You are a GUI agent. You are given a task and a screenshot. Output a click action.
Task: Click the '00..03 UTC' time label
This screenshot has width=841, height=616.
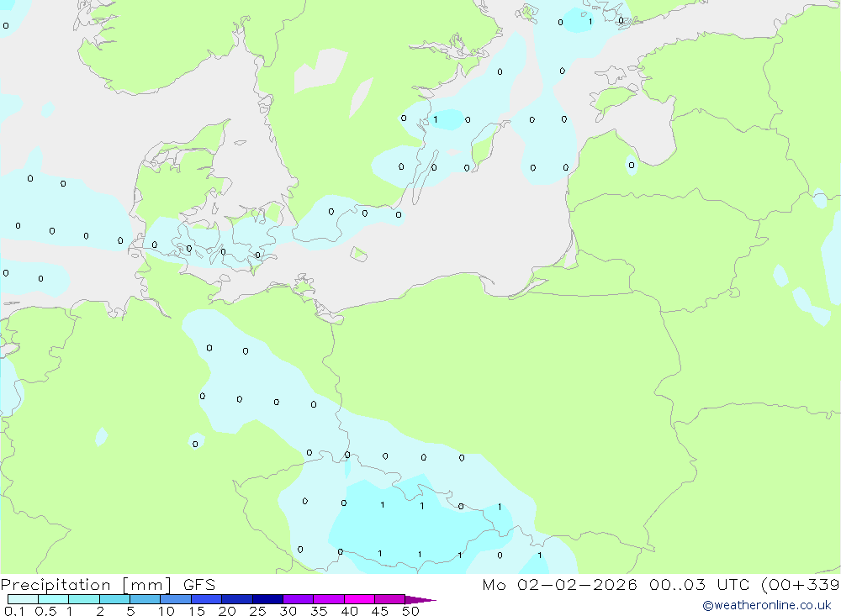click(x=700, y=584)
